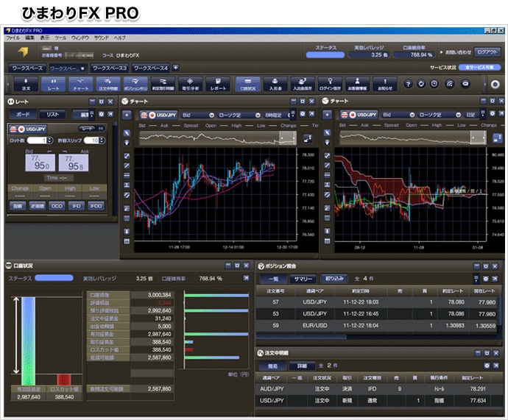
Task: Open the レポート toolbar button
Action: 218,84
